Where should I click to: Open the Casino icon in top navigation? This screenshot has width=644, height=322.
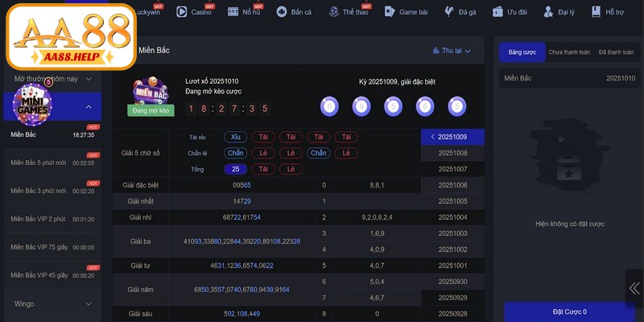tap(182, 12)
